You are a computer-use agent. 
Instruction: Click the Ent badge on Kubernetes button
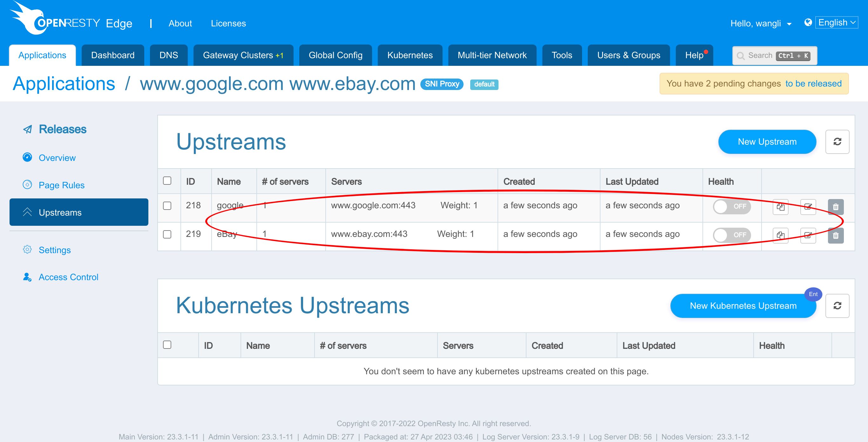tap(813, 294)
